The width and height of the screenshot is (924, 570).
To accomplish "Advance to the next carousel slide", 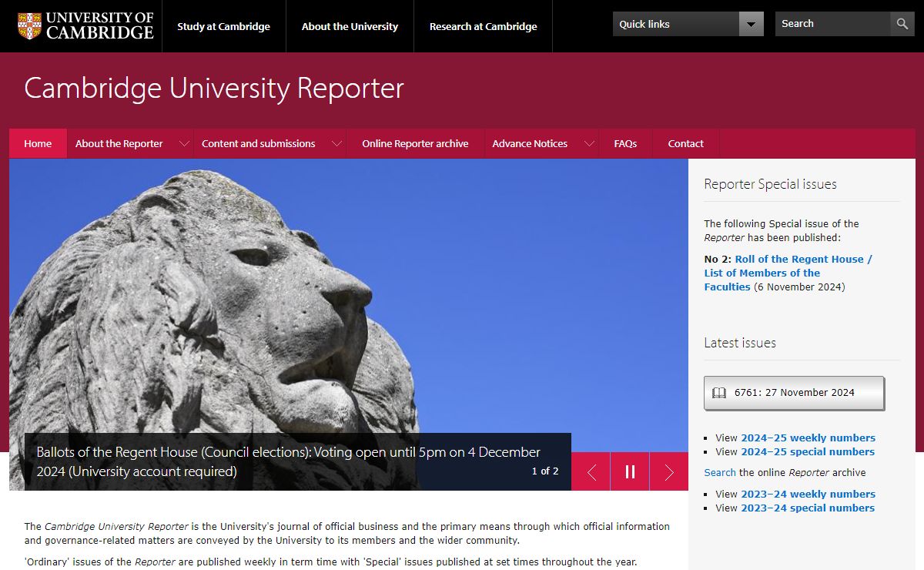I will pos(669,471).
